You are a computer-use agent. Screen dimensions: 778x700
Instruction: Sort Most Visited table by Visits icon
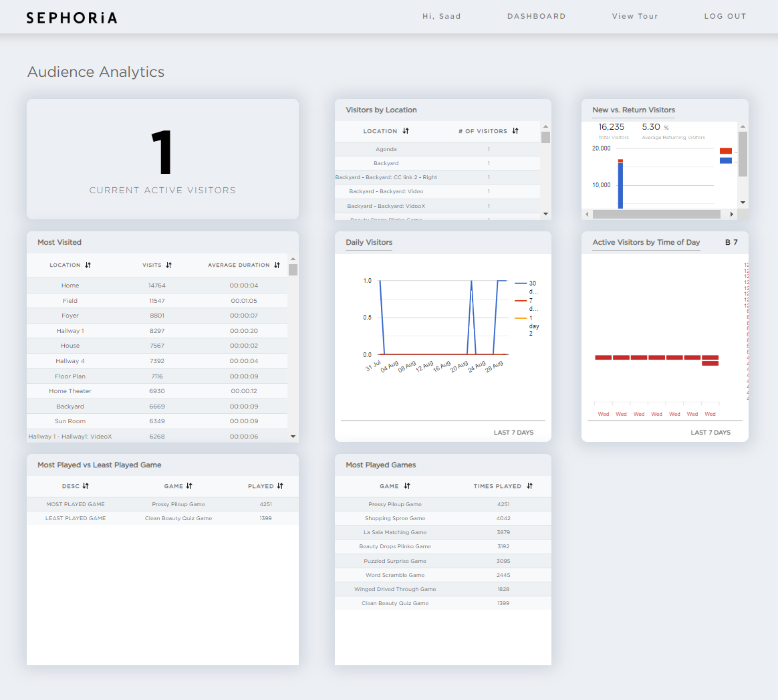click(x=168, y=265)
